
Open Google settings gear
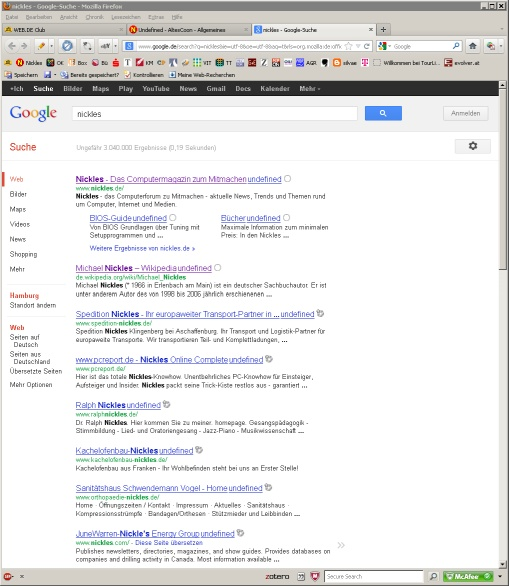coord(473,146)
